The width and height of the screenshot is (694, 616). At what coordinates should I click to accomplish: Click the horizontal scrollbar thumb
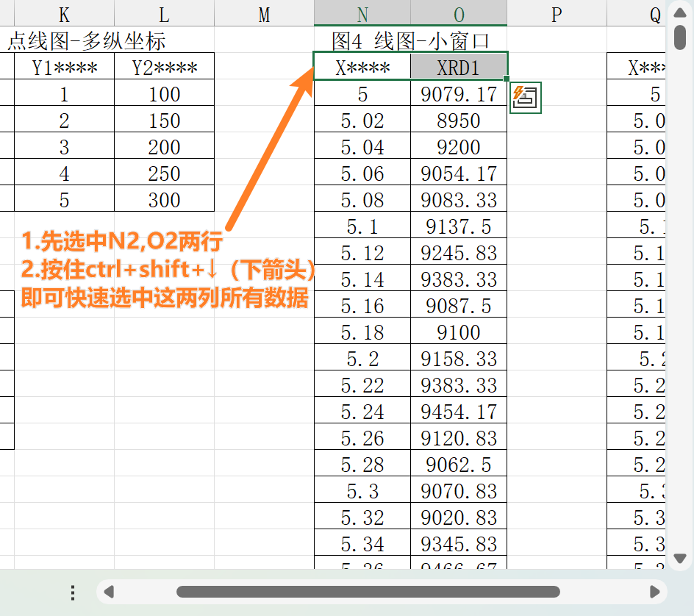tap(368, 592)
